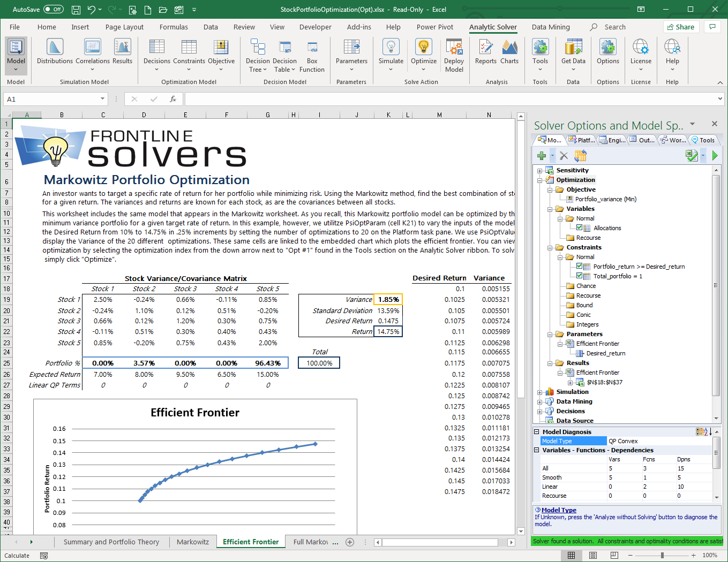Image resolution: width=728 pixels, height=562 pixels.
Task: Click the Share button
Action: point(681,27)
